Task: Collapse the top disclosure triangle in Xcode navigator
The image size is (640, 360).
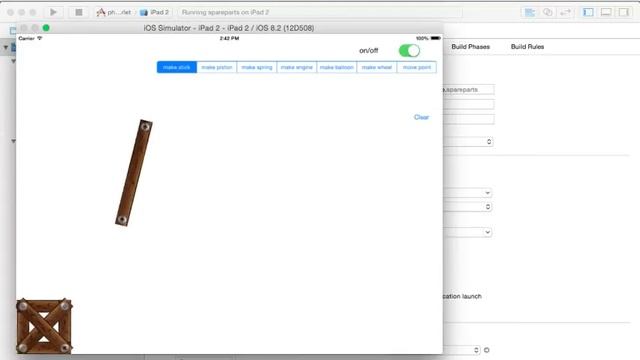Action: pos(6,47)
